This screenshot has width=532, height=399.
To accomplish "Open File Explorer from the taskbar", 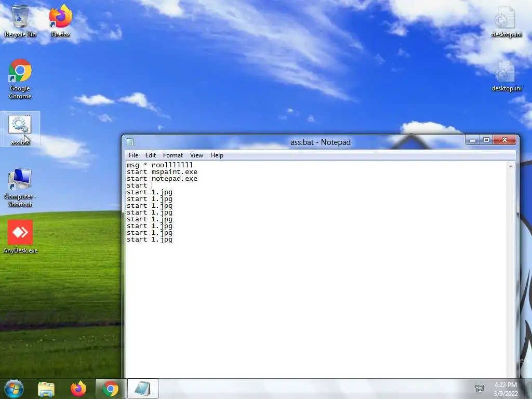I will coord(46,389).
